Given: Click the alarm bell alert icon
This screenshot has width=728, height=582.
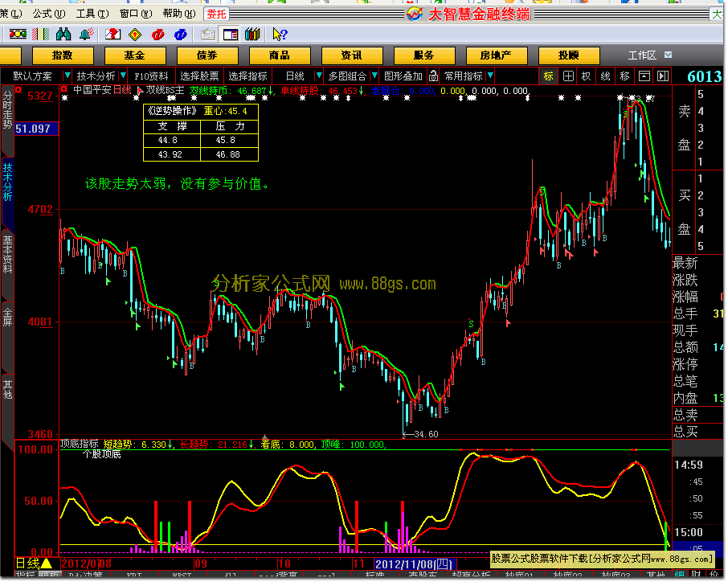Looking at the screenshot, I should (x=87, y=34).
